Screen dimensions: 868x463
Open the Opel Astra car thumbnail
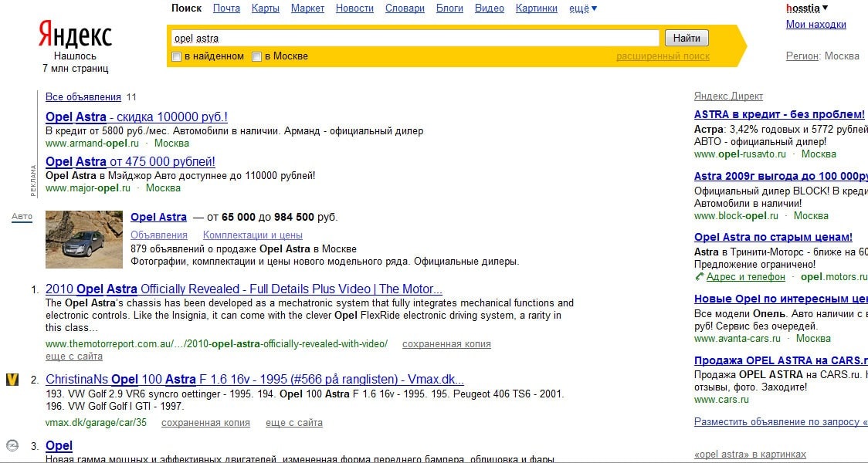pyautogui.click(x=84, y=239)
